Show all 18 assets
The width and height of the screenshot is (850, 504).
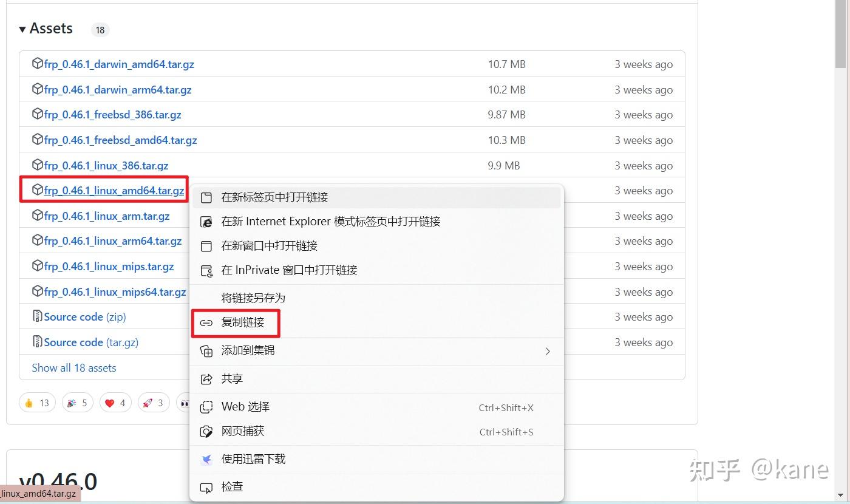74,367
